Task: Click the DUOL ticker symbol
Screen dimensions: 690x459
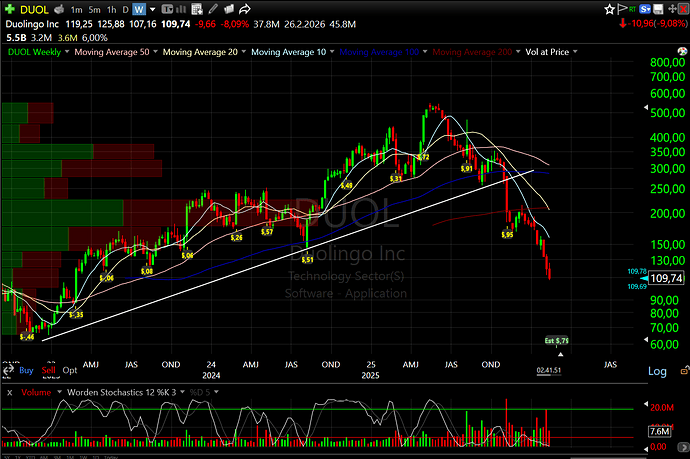Action: (34, 9)
